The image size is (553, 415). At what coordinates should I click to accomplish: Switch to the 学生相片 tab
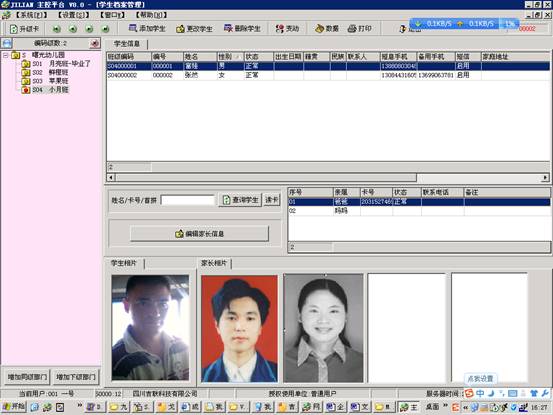click(123, 263)
